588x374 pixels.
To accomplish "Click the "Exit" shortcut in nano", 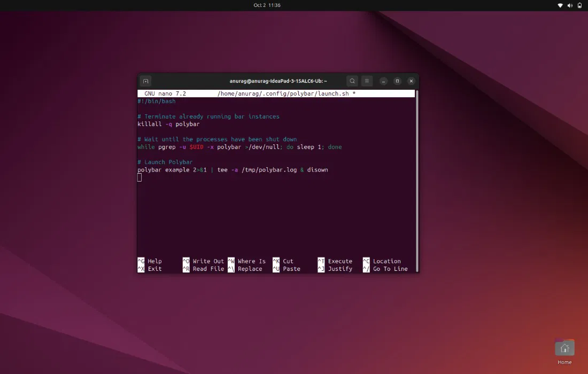I will [x=154, y=269].
